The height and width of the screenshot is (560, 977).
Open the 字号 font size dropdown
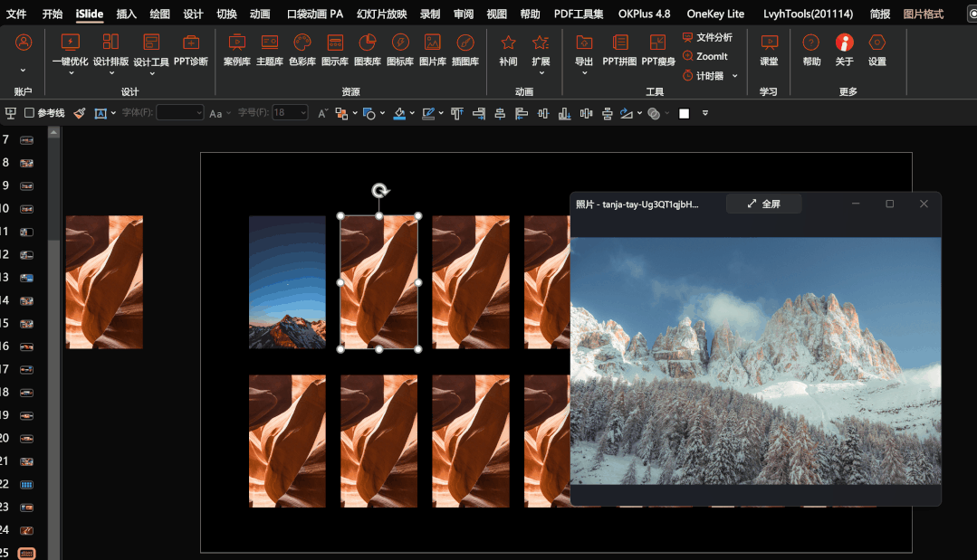pos(302,113)
